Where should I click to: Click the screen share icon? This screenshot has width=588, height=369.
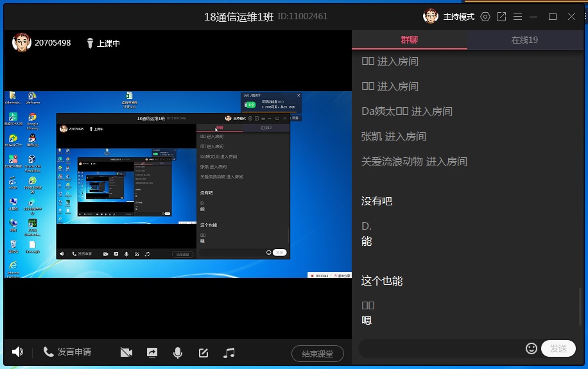coord(152,352)
